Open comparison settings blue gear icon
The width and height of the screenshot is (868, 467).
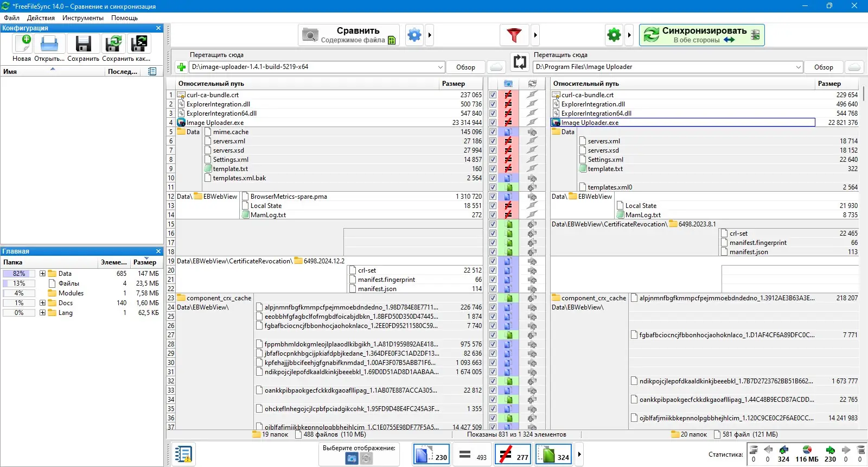[x=414, y=35]
